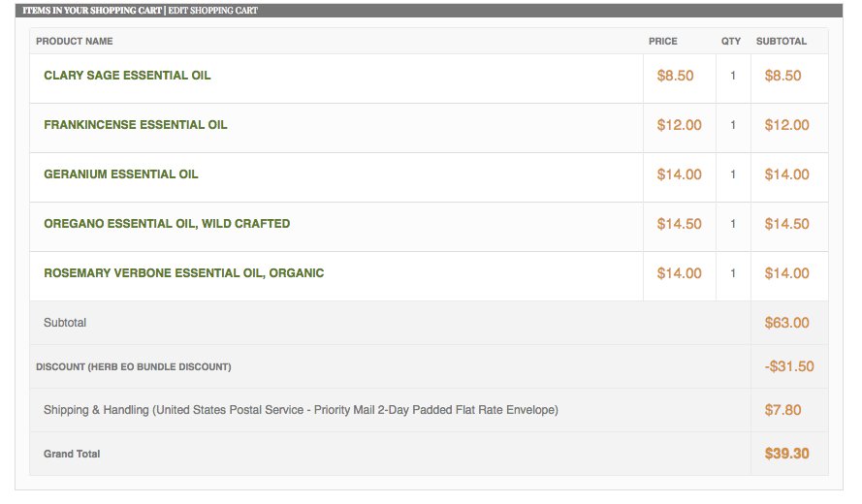862x504 pixels.
Task: Select the Subtotal column header
Action: (782, 42)
